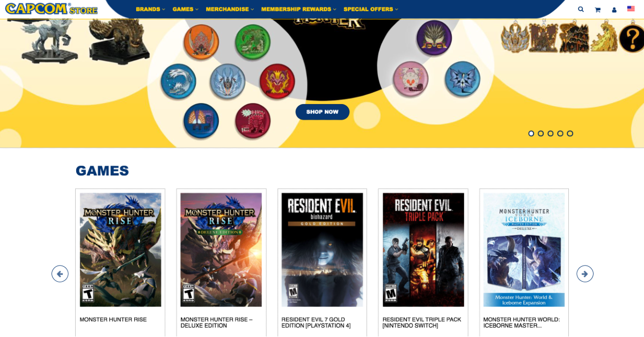Open the Membership Rewards menu
This screenshot has height=337, width=644.
298,9
